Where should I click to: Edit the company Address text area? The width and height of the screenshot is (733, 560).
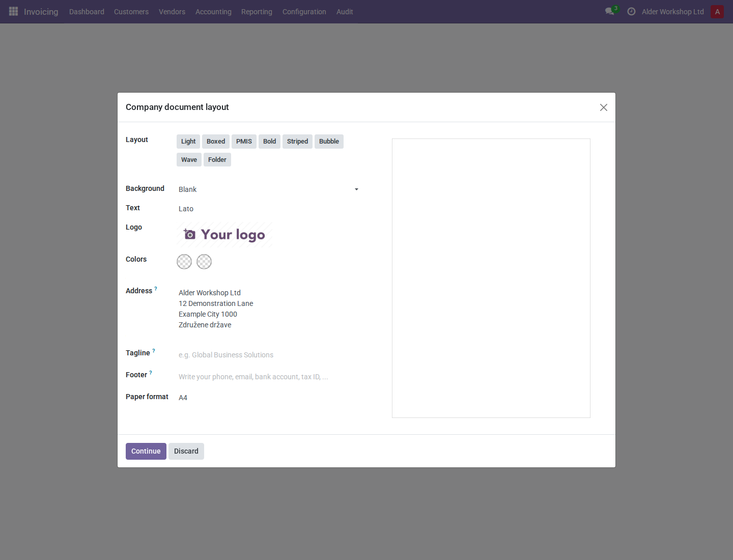pos(269,309)
